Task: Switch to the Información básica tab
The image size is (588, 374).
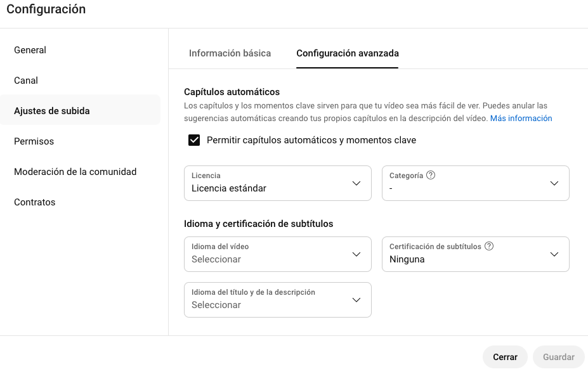Action: coord(230,53)
